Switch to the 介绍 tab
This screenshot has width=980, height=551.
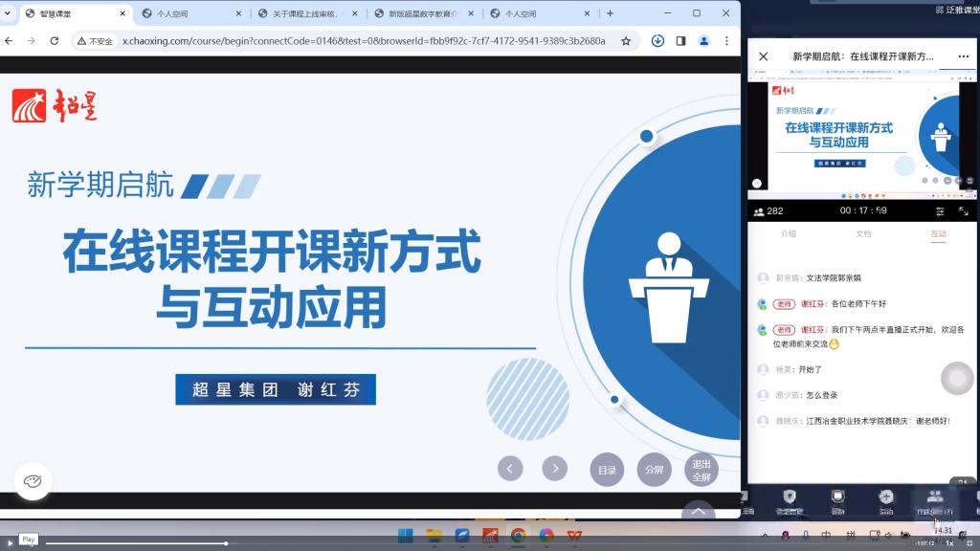click(788, 234)
